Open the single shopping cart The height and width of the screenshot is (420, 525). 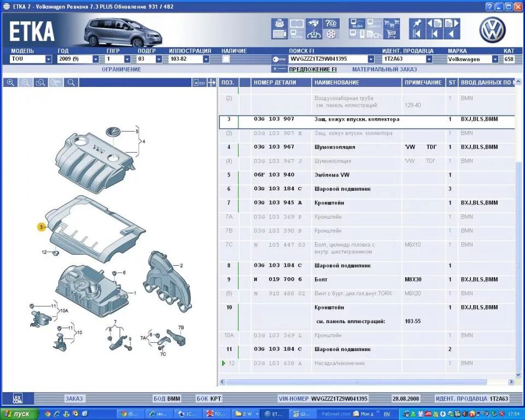click(x=392, y=34)
